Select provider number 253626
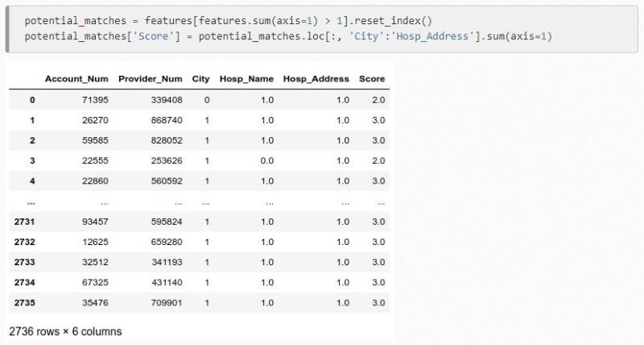 coord(167,160)
